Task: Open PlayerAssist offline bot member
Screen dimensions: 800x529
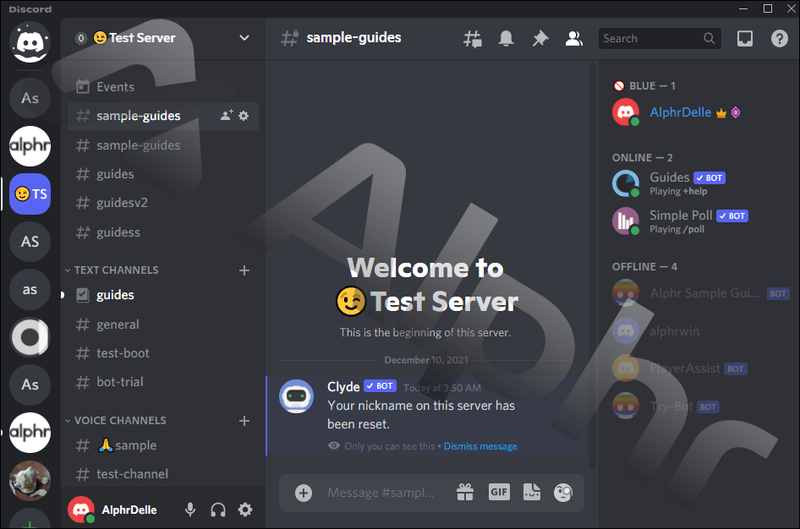Action: coord(698,369)
